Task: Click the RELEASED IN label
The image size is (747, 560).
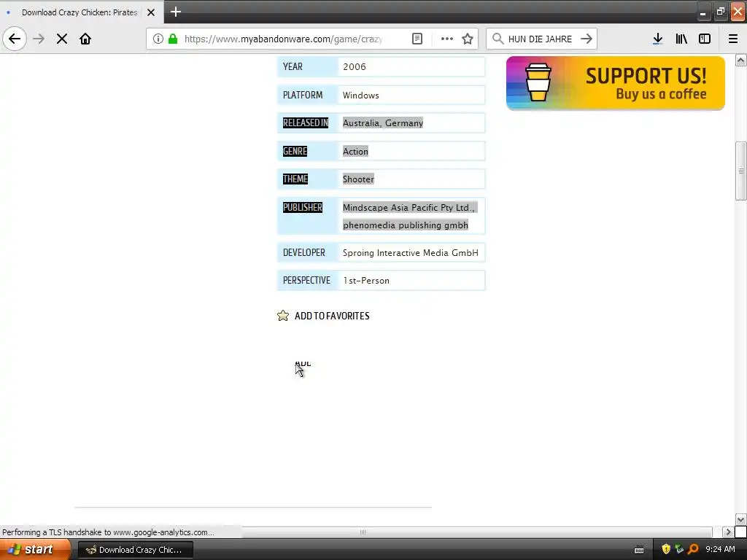Action: pyautogui.click(x=306, y=122)
